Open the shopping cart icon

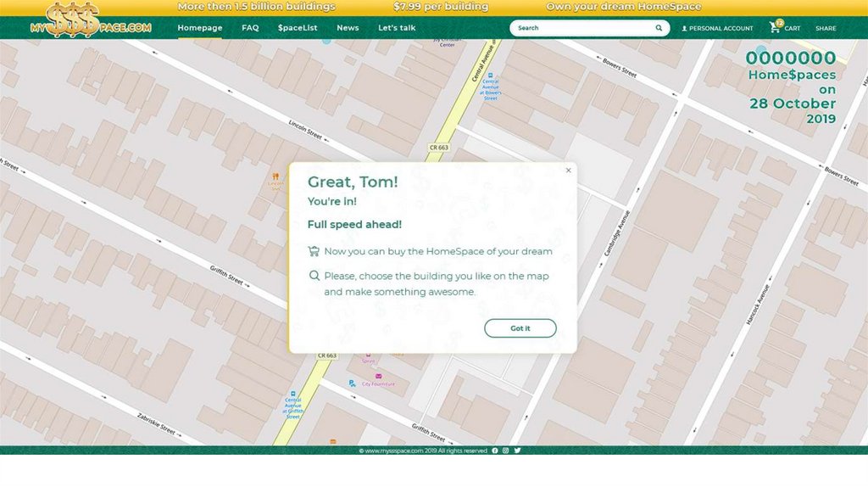tap(775, 27)
